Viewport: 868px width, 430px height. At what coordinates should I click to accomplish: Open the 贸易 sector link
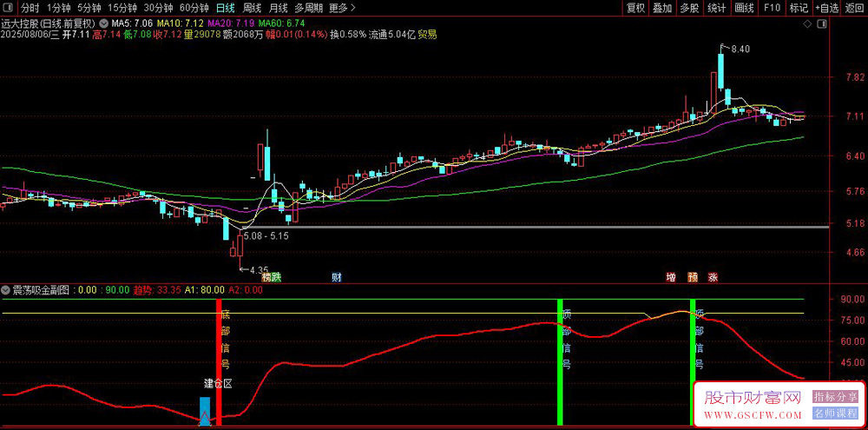pyautogui.click(x=427, y=35)
